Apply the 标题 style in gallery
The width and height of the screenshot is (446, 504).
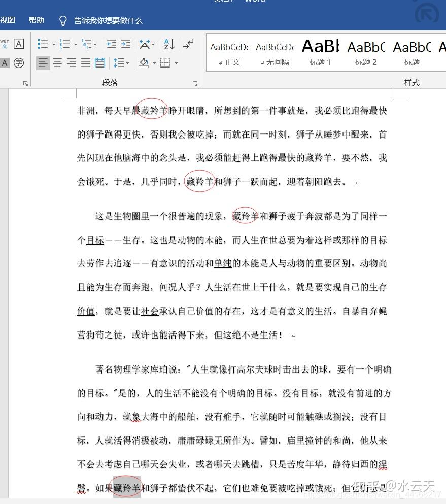(x=411, y=53)
